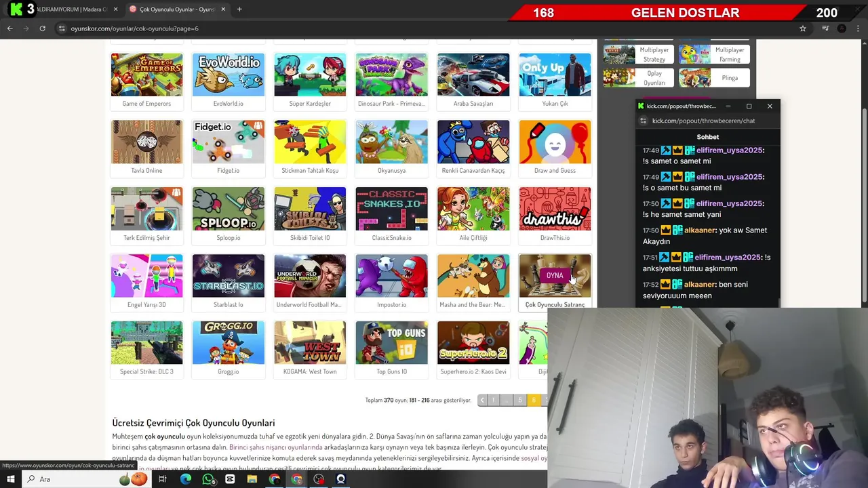This screenshot has width=868, height=488.
Task: Open Stickman Tahtalı Koşu game
Action: [310, 142]
